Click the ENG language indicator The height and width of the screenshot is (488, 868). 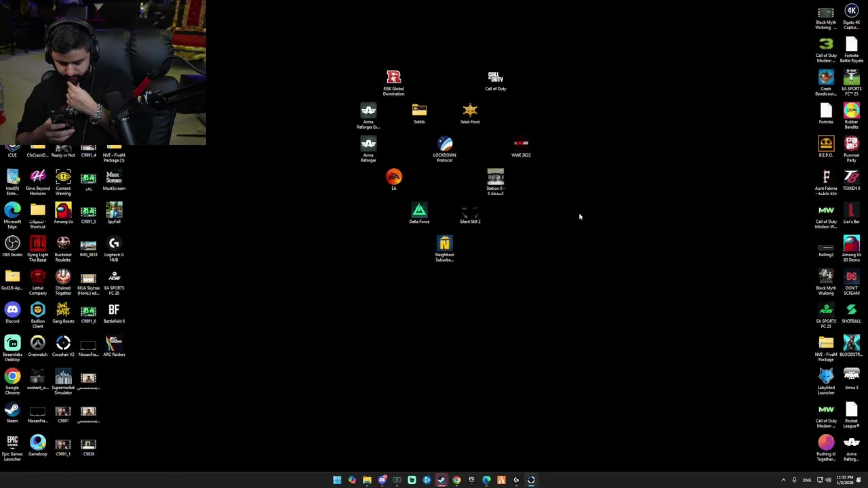807,480
